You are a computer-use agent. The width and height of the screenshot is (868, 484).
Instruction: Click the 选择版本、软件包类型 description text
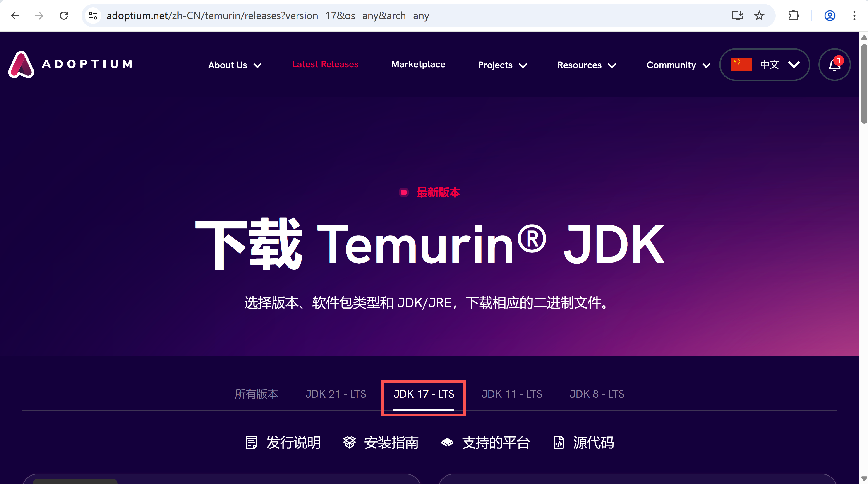[427, 302]
